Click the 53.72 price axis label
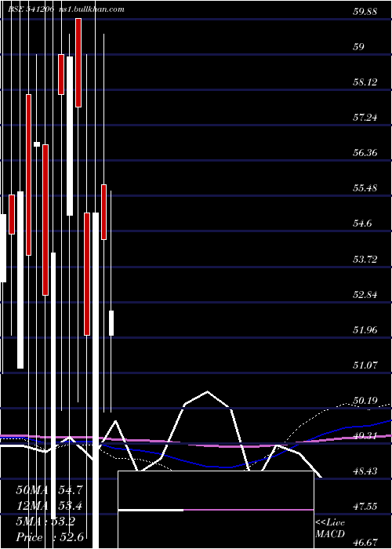This screenshot has height=549, width=392. click(x=365, y=259)
